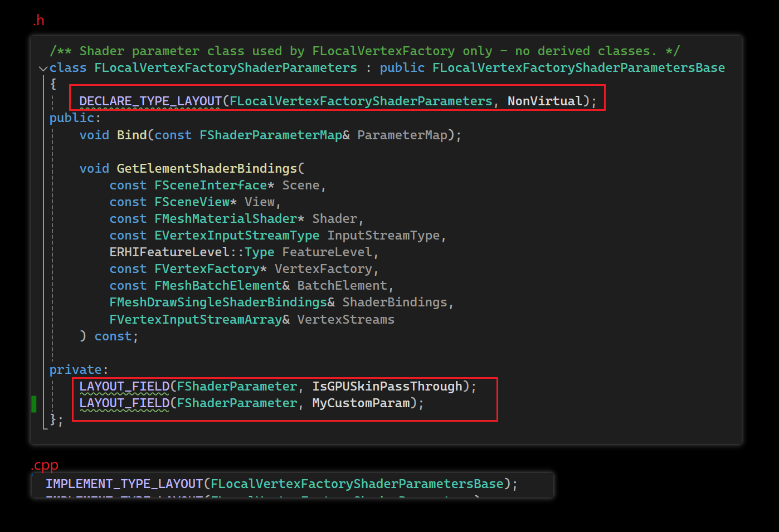Click the GetElementShaderBindings function name
779x532 pixels.
(x=207, y=169)
